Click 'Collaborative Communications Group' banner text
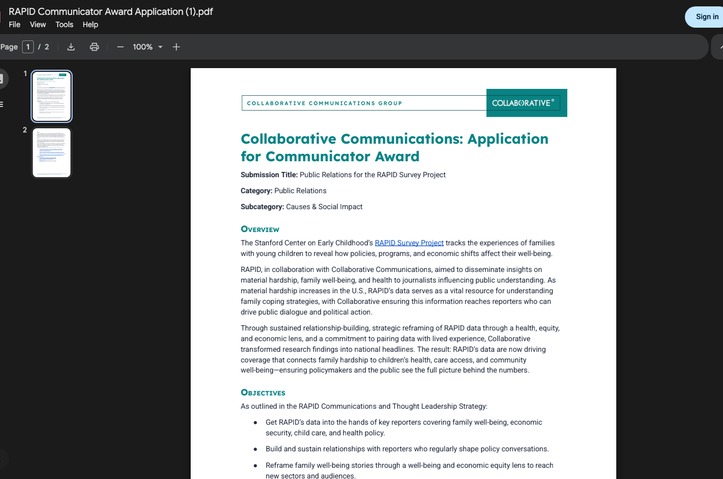Viewport: 723px width, 479px height. 325,103
